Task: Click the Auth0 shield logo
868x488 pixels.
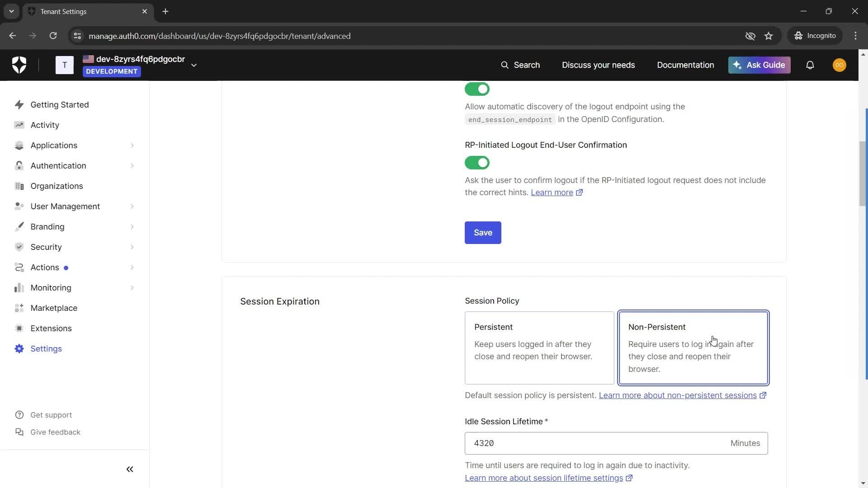Action: [x=19, y=65]
